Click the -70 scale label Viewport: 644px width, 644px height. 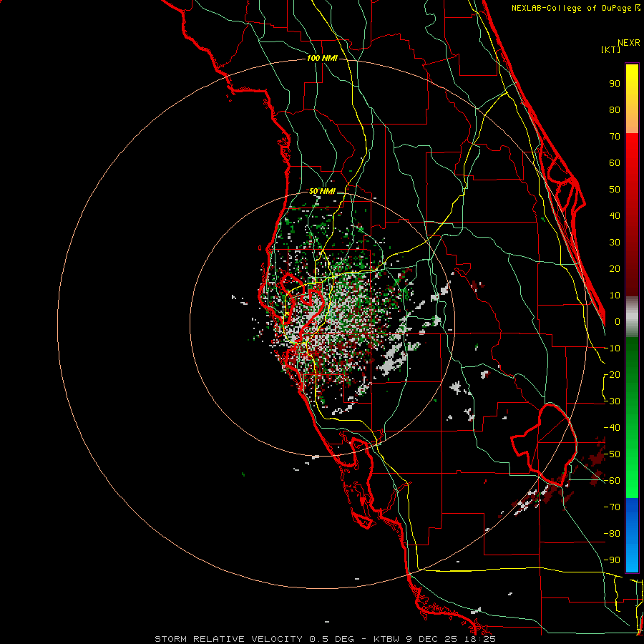(612, 507)
